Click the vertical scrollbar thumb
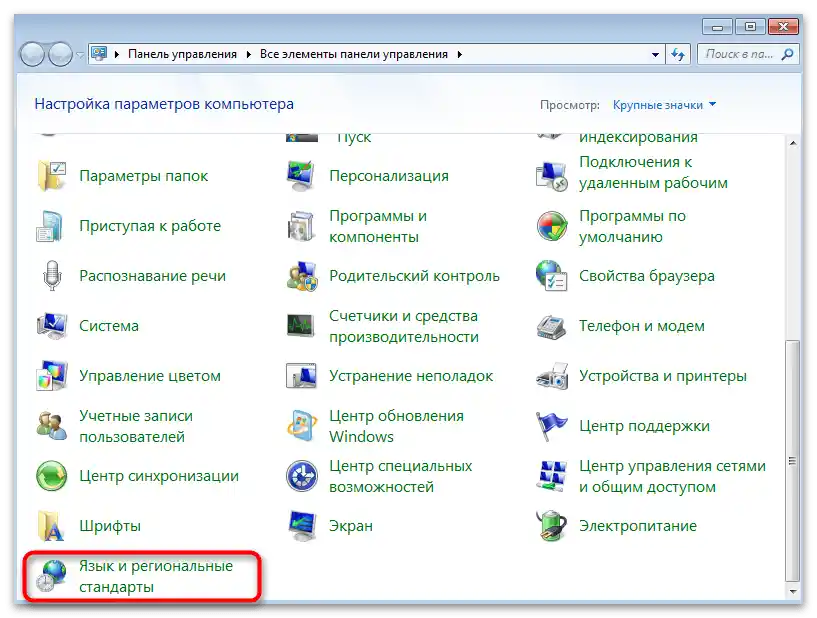This screenshot has height=618, width=817. (x=793, y=461)
